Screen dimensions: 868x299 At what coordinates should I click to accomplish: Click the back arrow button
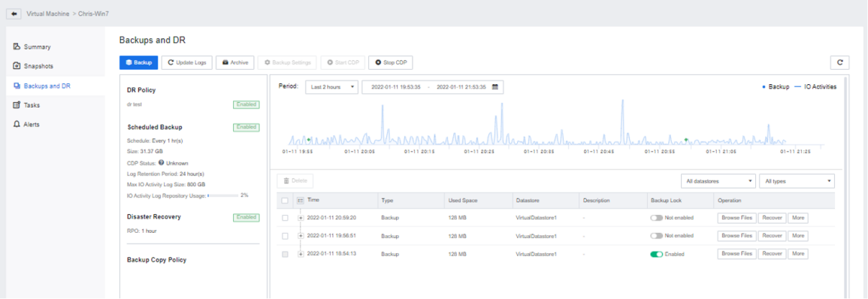[14, 14]
